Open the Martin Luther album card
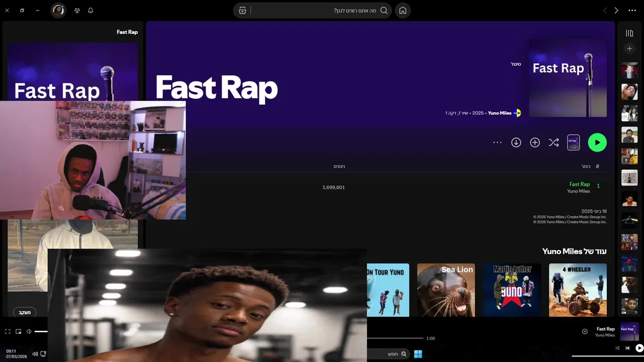This screenshot has height=362, width=644. click(512, 290)
